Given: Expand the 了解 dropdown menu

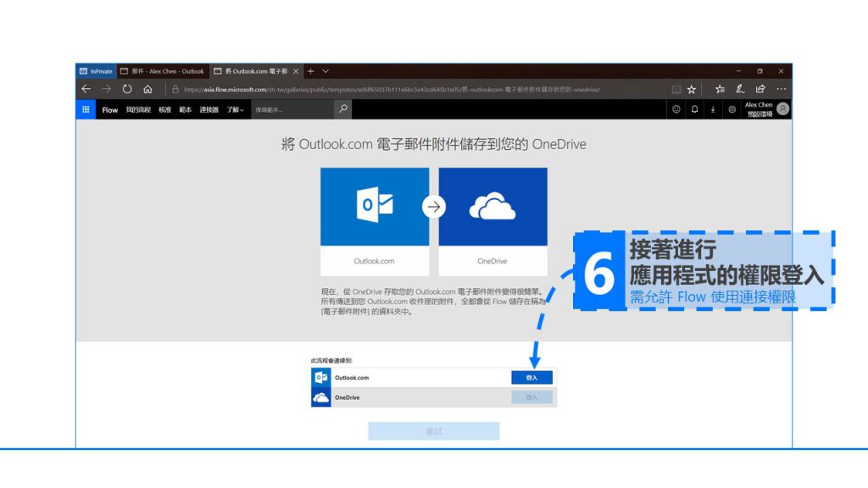Looking at the screenshot, I should [235, 109].
